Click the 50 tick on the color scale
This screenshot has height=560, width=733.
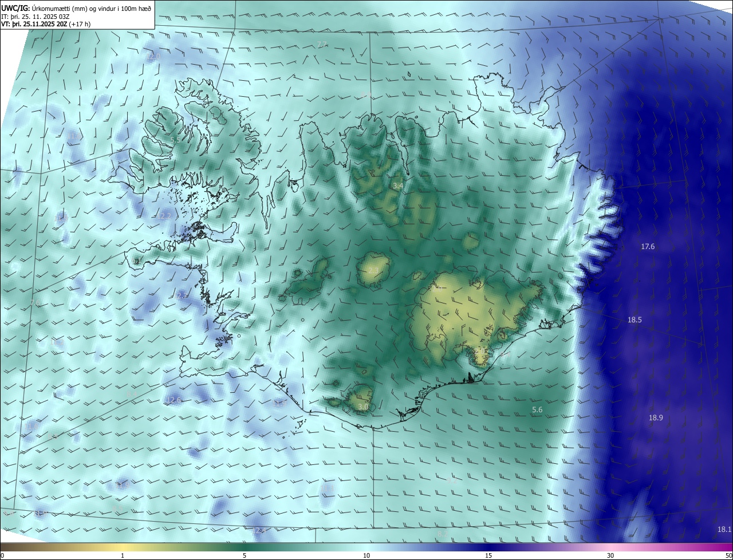(728, 555)
